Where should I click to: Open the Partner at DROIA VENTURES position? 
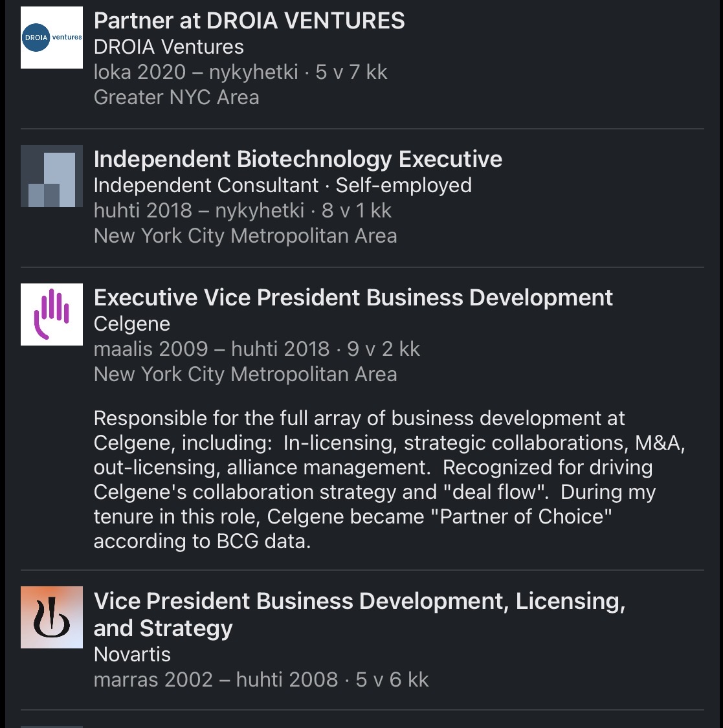click(x=249, y=21)
